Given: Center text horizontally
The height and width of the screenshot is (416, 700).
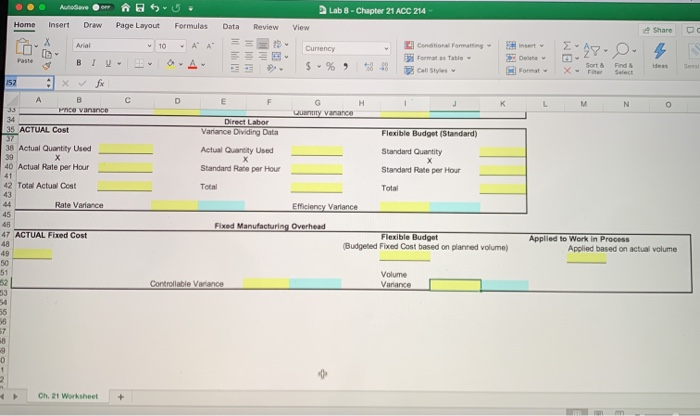Looking at the screenshot, I should [x=249, y=56].
